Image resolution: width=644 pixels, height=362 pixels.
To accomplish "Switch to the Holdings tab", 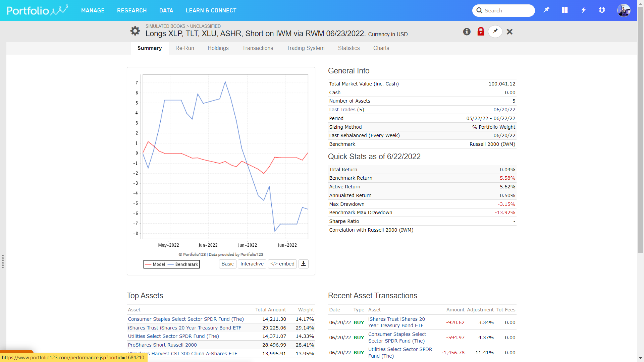I will click(218, 48).
